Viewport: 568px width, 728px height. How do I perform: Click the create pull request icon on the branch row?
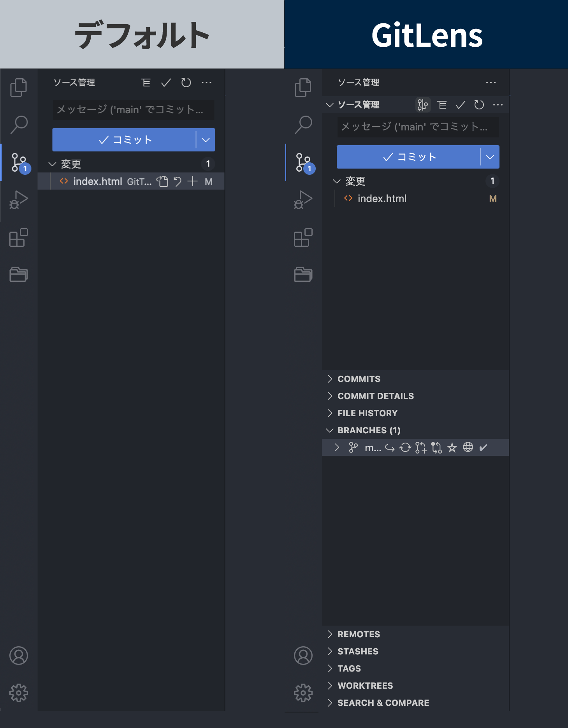(421, 448)
